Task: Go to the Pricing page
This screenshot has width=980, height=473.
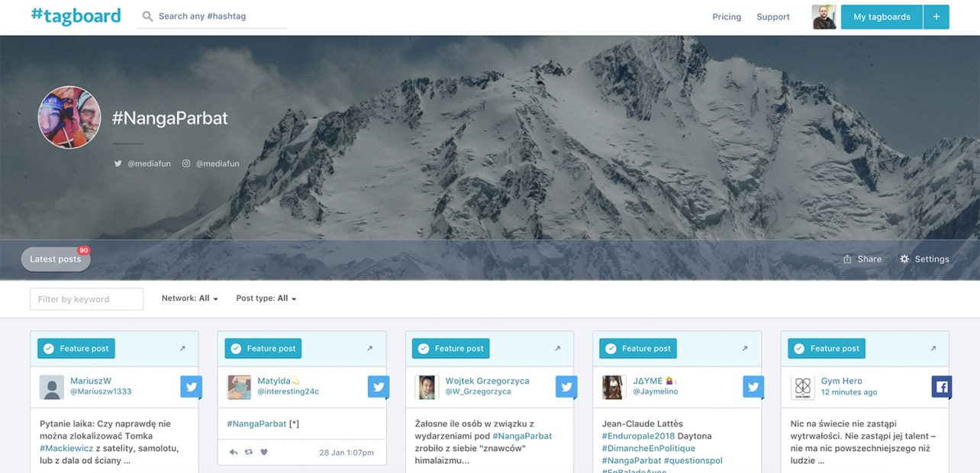Action: point(727,17)
